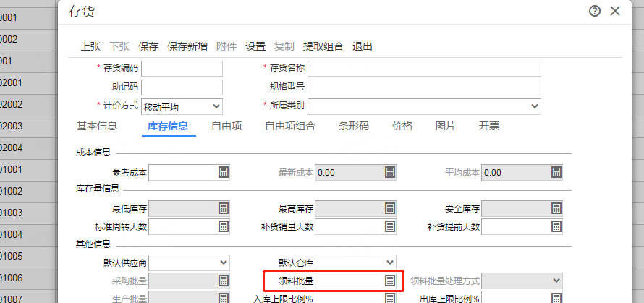Open calculator for 采购批量 field

tap(223, 281)
